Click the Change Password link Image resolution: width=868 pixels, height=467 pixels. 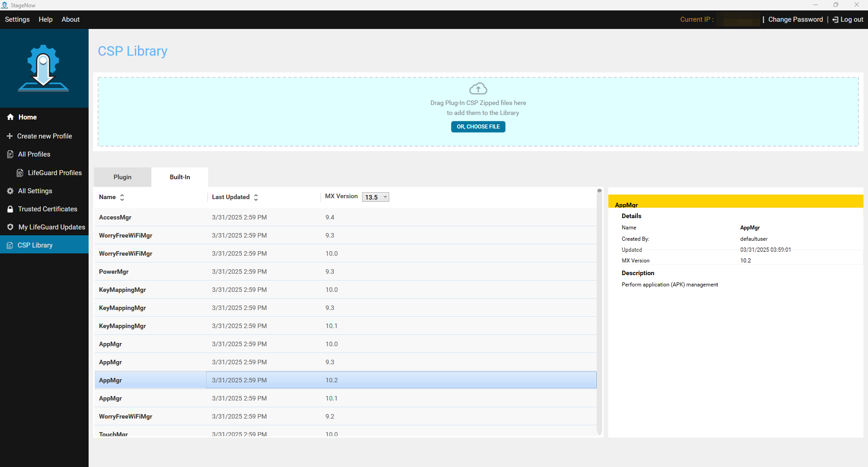(795, 19)
